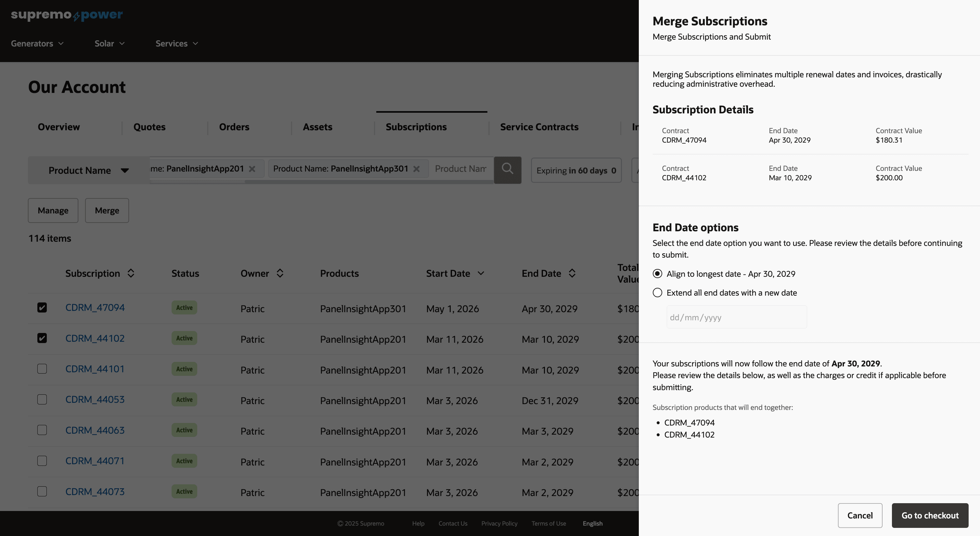Click Go to checkout button
The image size is (980, 536).
[x=930, y=515]
